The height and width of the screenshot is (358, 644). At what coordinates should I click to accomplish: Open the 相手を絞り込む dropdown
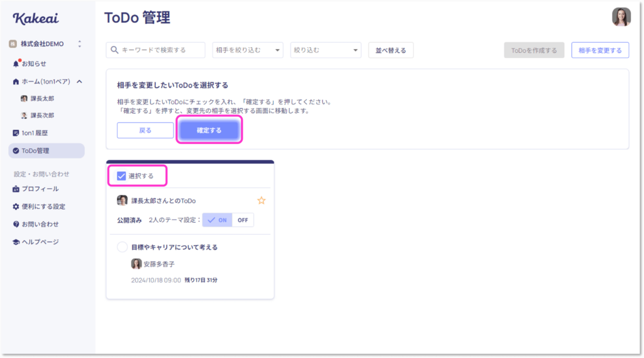pos(248,50)
